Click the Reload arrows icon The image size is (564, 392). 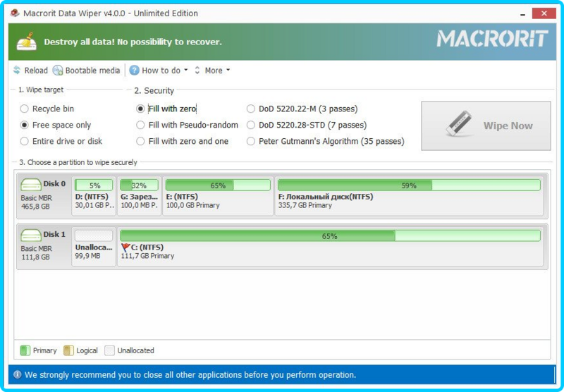pos(17,70)
